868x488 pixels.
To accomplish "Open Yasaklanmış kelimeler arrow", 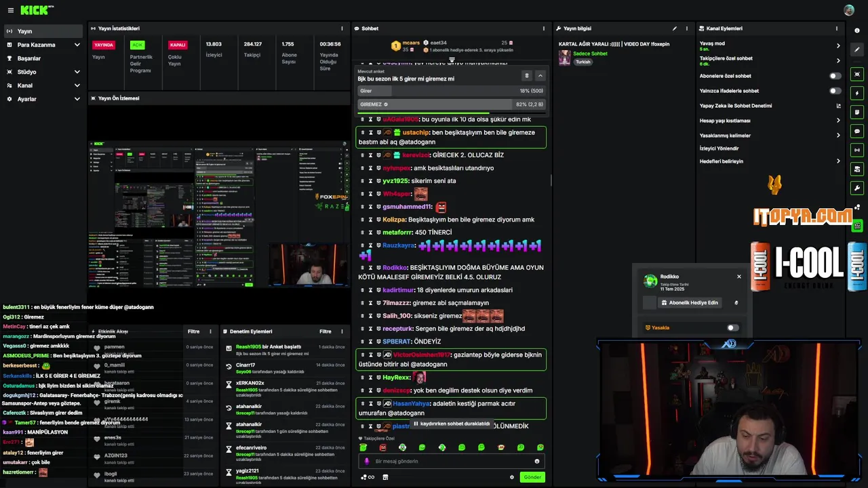I will [838, 136].
